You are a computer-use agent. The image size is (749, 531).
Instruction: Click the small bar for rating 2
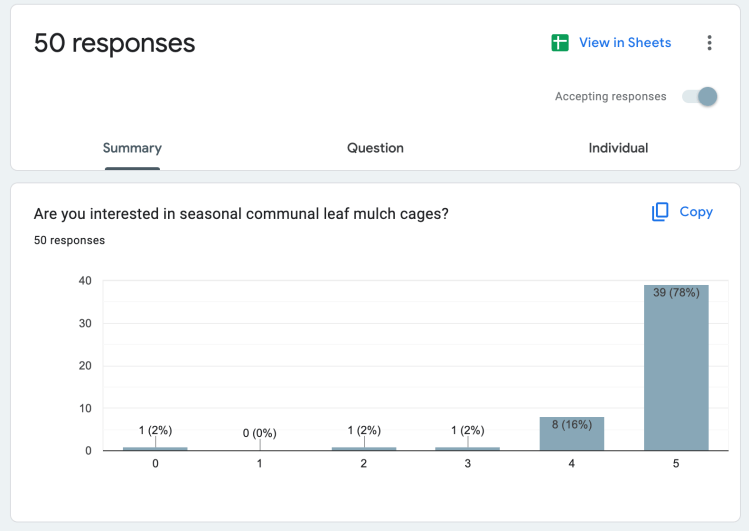[364, 448]
